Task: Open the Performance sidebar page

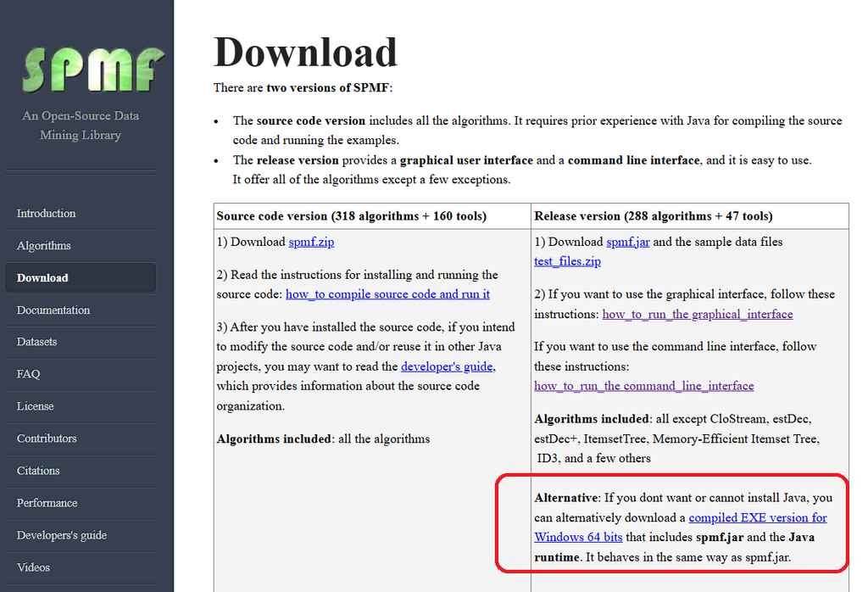Action: coord(47,503)
